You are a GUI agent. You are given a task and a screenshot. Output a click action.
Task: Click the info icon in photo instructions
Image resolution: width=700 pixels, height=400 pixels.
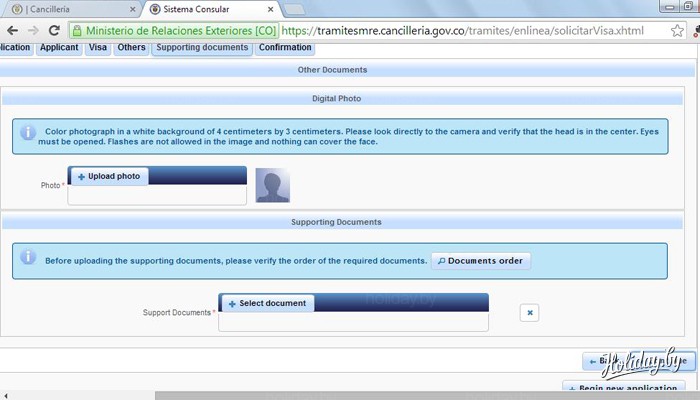28,132
